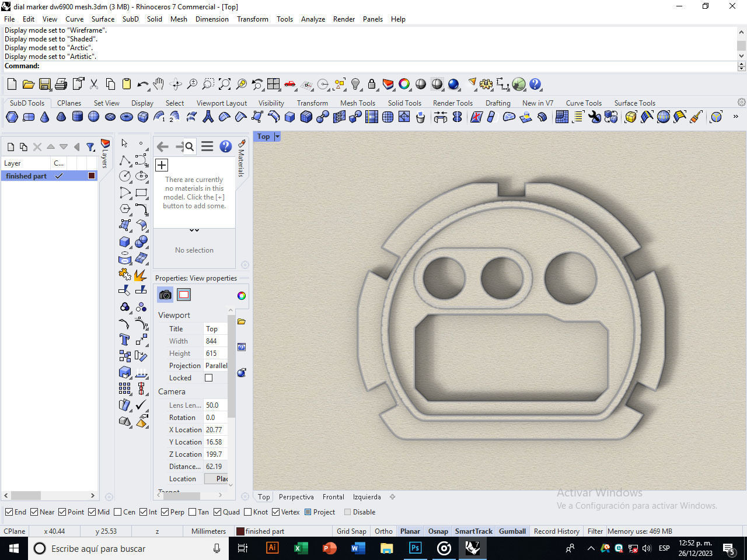
Task: Check the Locked viewport checkbox
Action: 208,378
